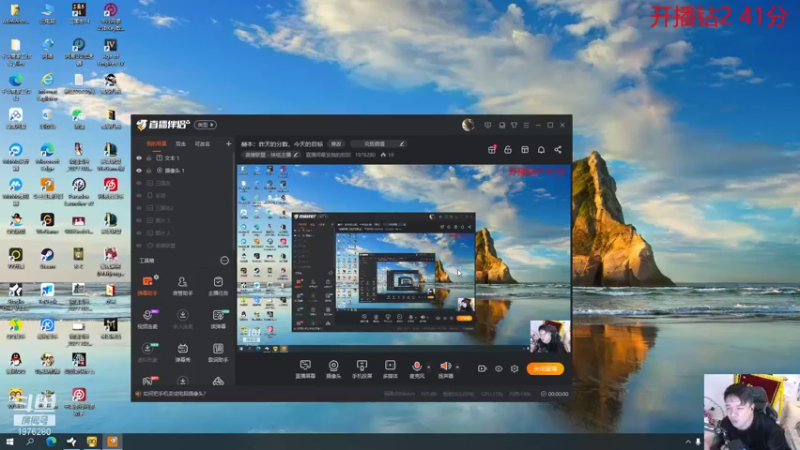This screenshot has width=800, height=450.
Task: Add a 手机投屏 phone casting source
Action: [362, 368]
